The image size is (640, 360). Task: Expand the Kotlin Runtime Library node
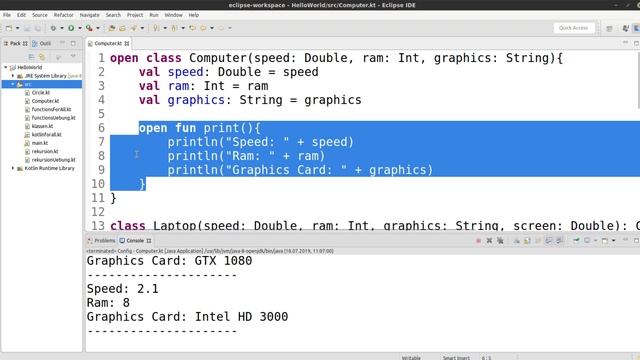click(13, 168)
